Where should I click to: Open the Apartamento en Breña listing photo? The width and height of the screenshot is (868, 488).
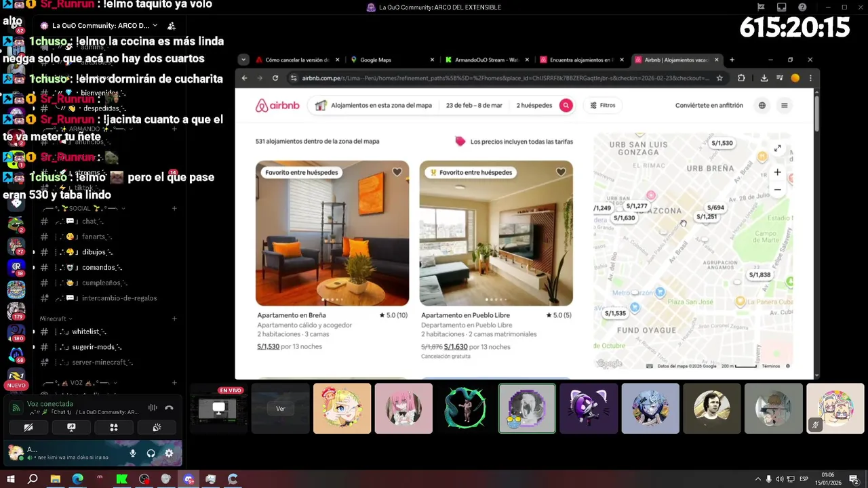coord(332,233)
